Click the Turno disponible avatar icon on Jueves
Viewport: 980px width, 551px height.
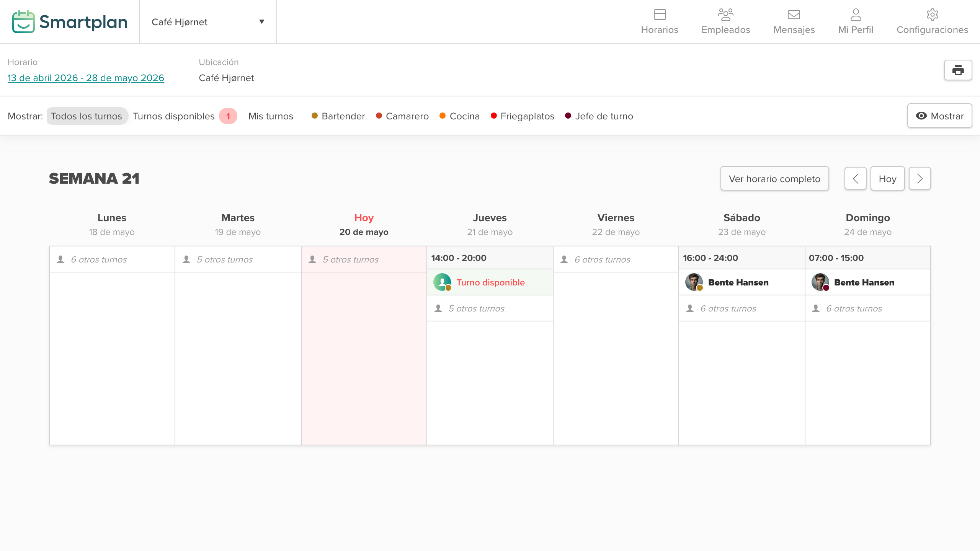pos(442,282)
